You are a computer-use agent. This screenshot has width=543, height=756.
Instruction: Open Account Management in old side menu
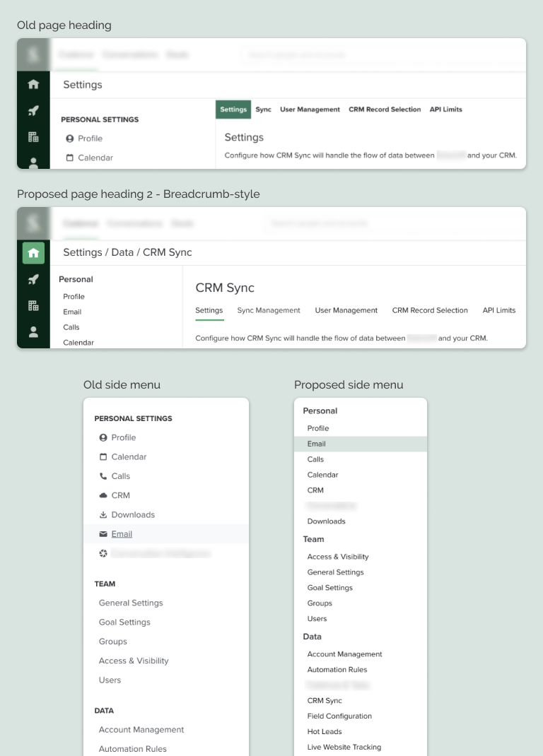point(141,730)
